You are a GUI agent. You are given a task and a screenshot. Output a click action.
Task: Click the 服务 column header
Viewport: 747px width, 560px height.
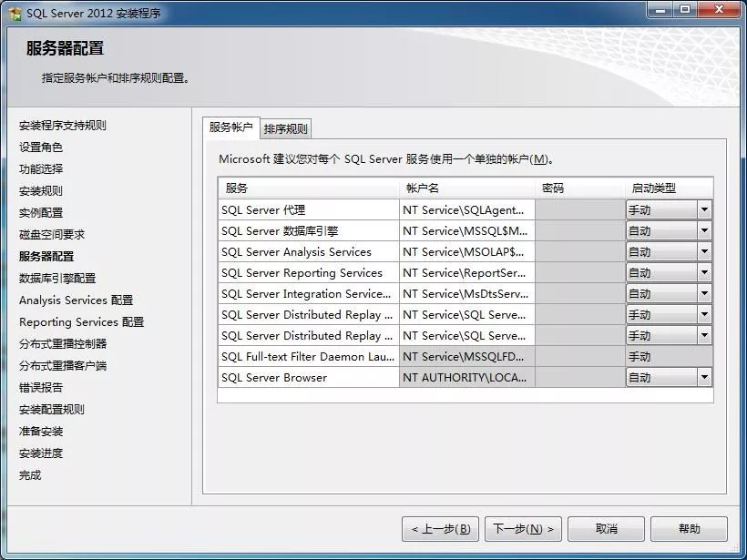coord(308,188)
